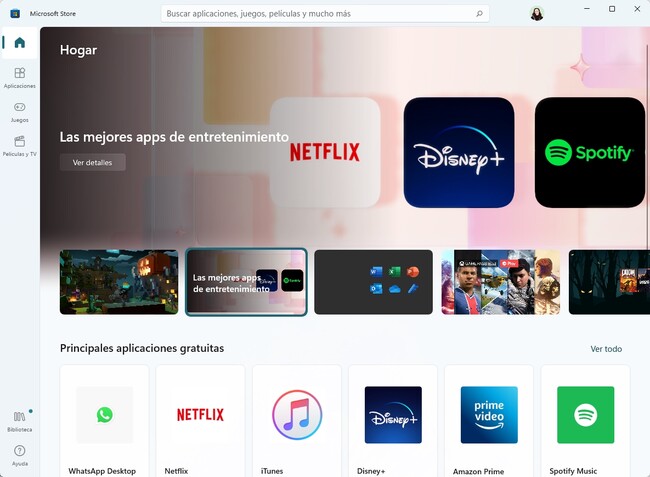The image size is (650, 477).
Task: Click the Ver detalles button
Action: [92, 162]
